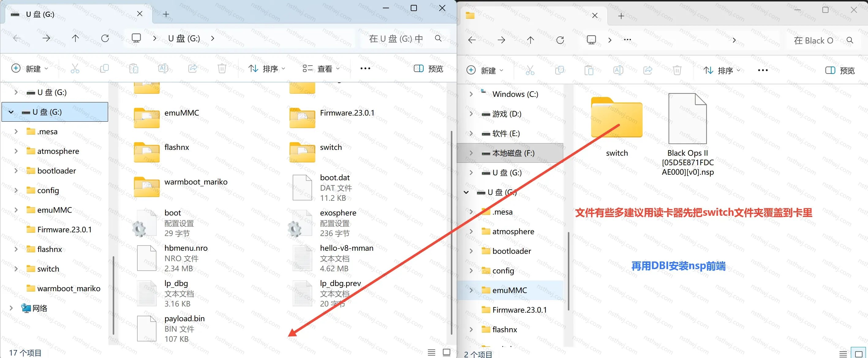Click the delete trash icon in the left window
Image resolution: width=868 pixels, height=358 pixels.
[x=222, y=69]
